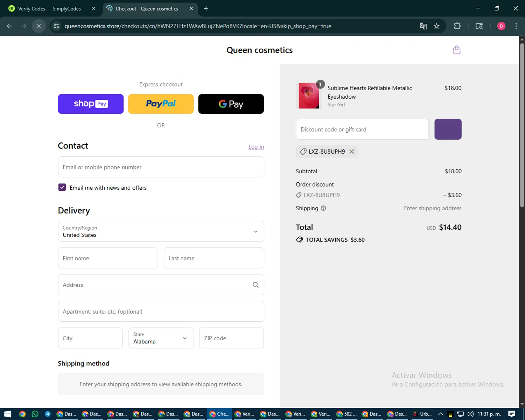Click the address search magnifier icon
This screenshot has width=525, height=420.
[x=255, y=285]
